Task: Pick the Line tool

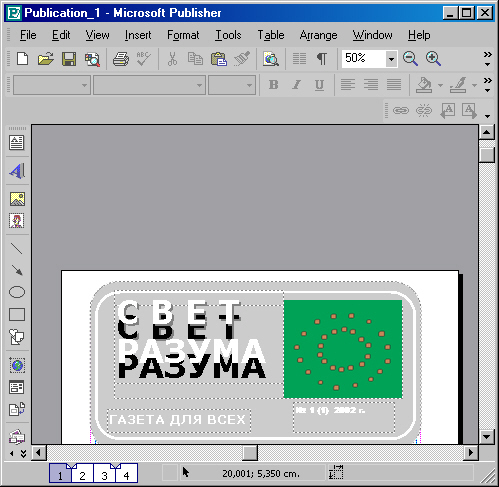Action: coord(17,249)
